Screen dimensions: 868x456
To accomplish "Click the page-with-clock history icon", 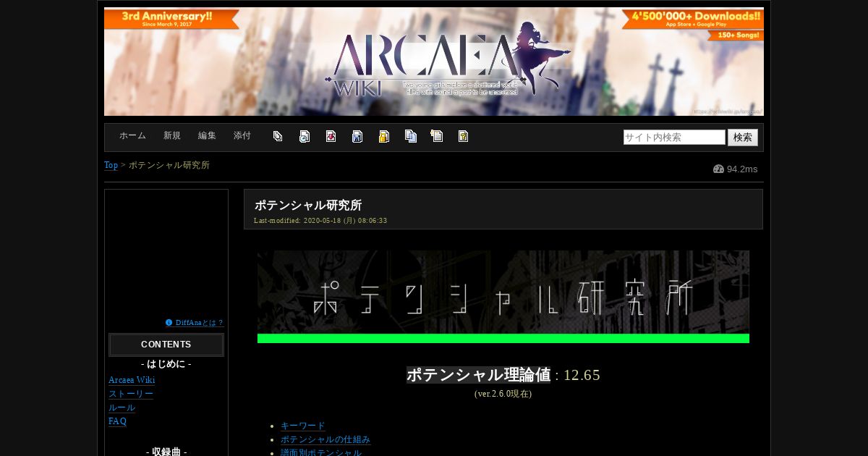I will [x=305, y=136].
